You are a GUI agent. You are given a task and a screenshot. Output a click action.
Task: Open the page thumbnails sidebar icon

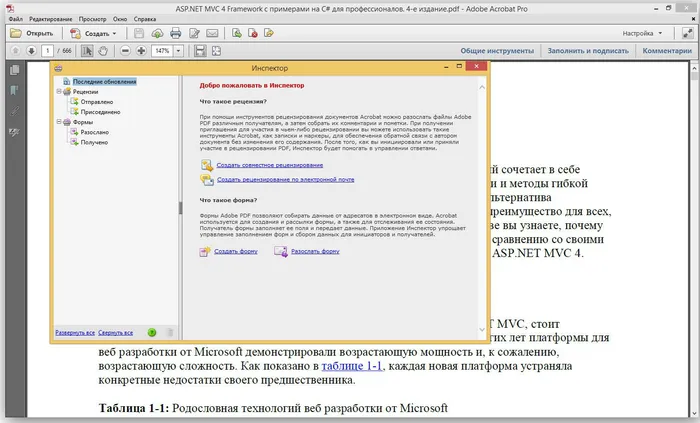(x=15, y=70)
